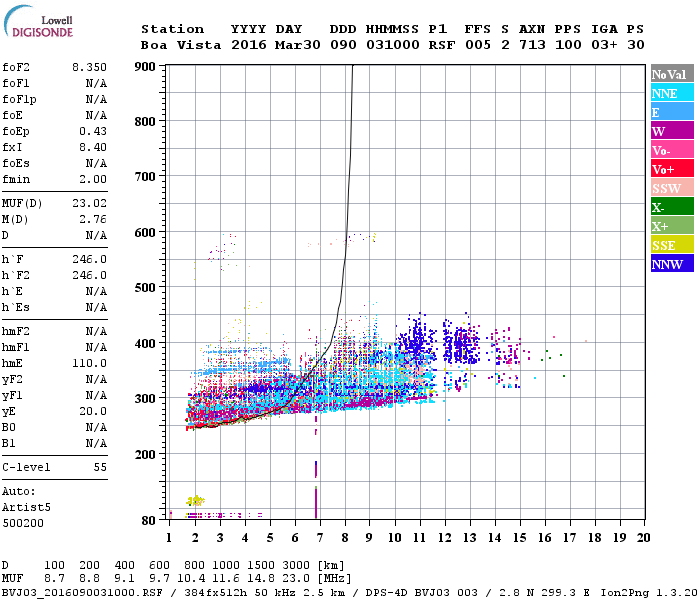Click the IGA value 03+

pos(604,45)
